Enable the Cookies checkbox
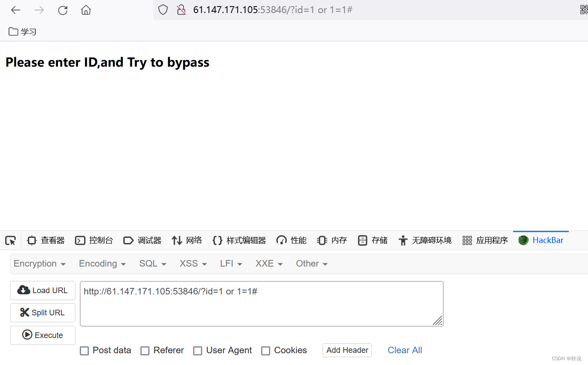The width and height of the screenshot is (588, 365). point(265,351)
